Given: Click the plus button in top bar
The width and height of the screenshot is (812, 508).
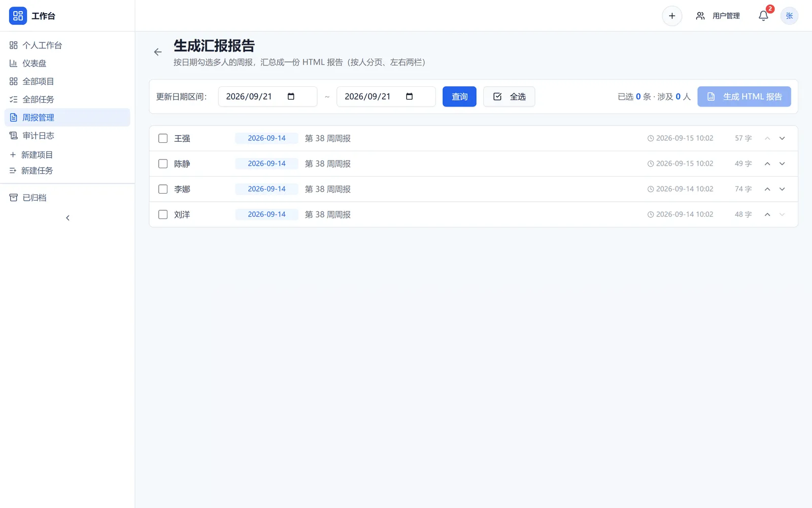Looking at the screenshot, I should [672, 16].
